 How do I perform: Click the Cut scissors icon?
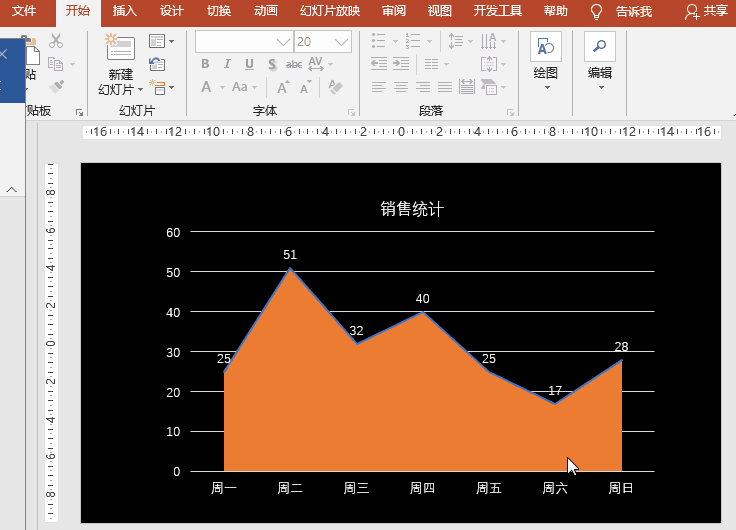pyautogui.click(x=56, y=41)
